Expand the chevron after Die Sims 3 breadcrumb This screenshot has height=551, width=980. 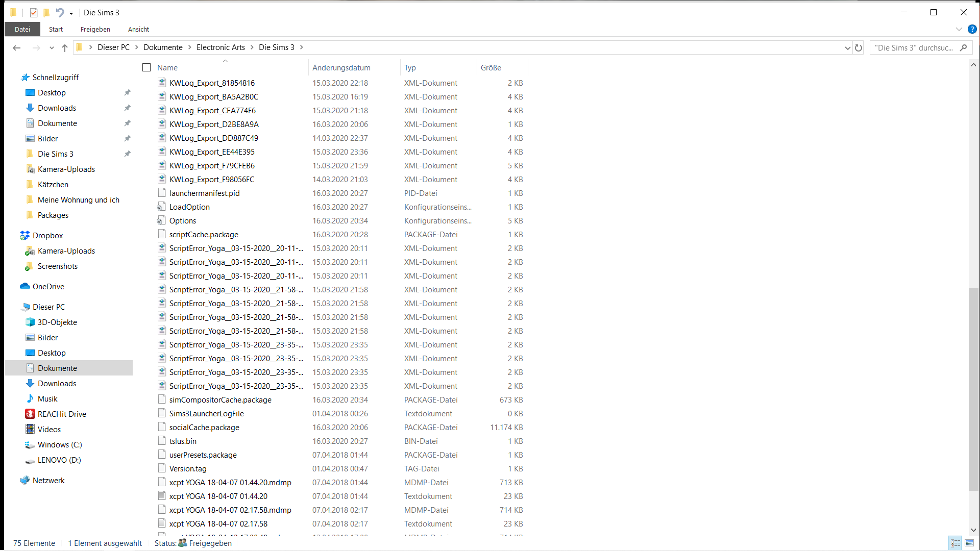point(301,47)
